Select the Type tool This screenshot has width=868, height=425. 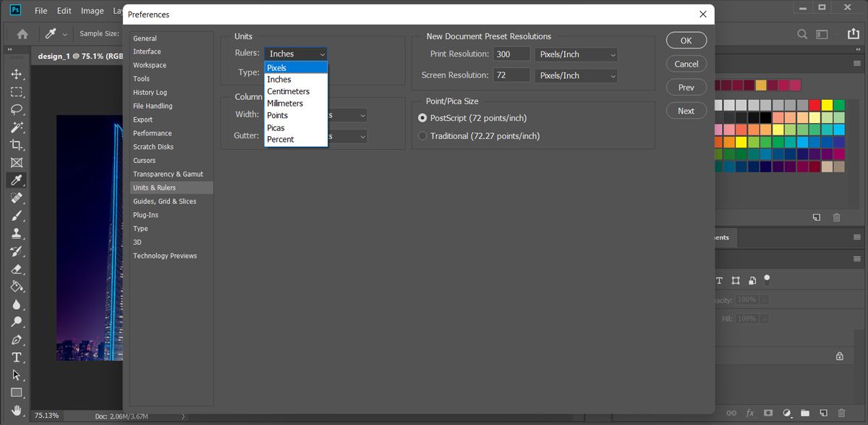click(x=16, y=357)
